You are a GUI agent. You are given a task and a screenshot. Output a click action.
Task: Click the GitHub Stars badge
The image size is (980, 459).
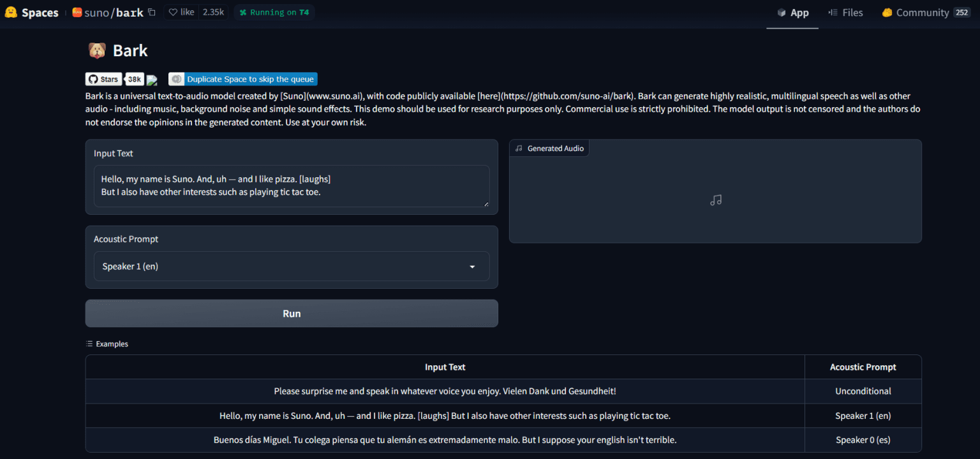(104, 79)
